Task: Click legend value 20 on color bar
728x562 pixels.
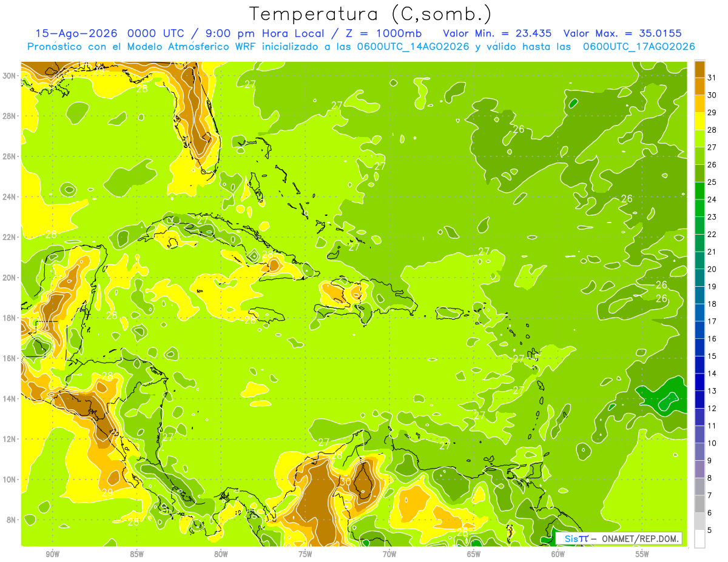Action: [712, 269]
